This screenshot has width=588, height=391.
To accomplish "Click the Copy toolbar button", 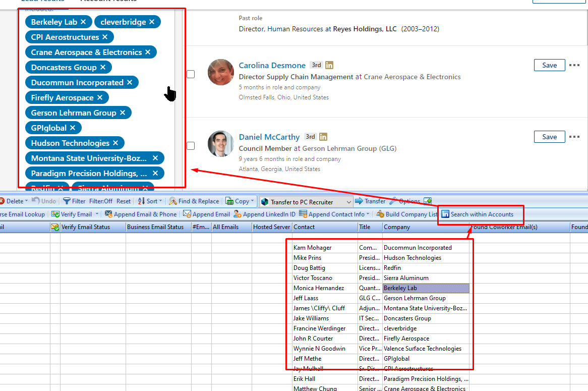I will 238,201.
